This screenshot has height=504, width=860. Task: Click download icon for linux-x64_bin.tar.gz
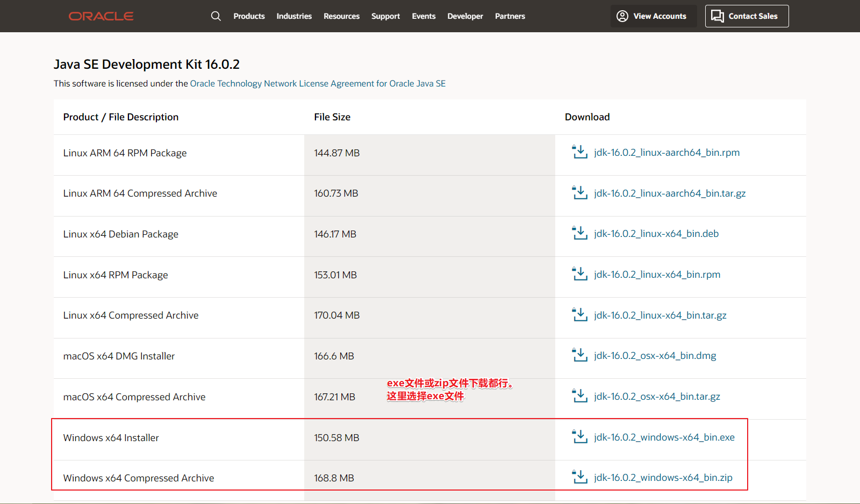click(x=579, y=315)
